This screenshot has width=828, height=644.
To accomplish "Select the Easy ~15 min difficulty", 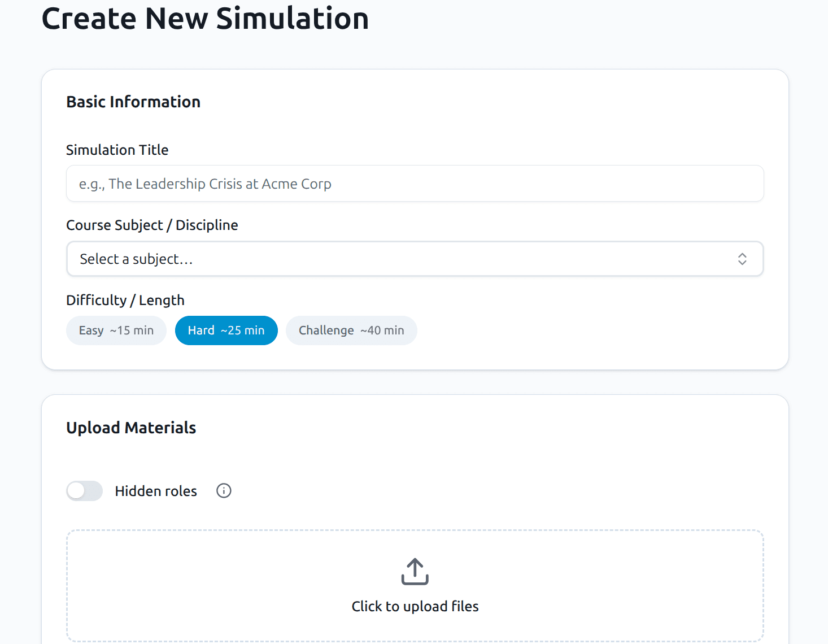I will coord(116,330).
